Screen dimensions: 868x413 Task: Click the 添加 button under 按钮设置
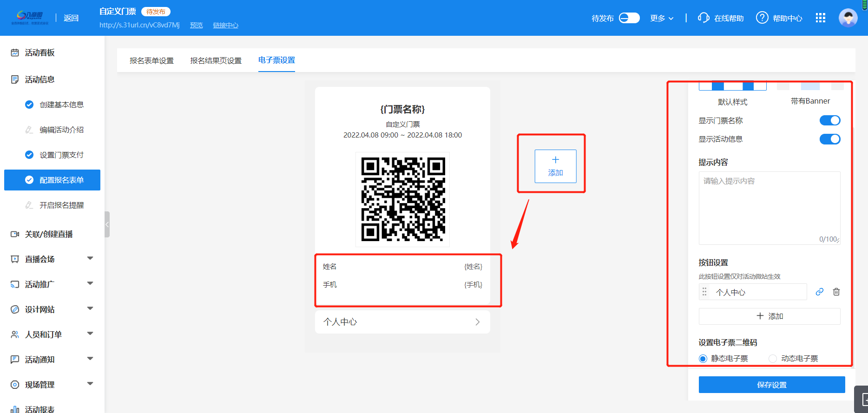769,316
